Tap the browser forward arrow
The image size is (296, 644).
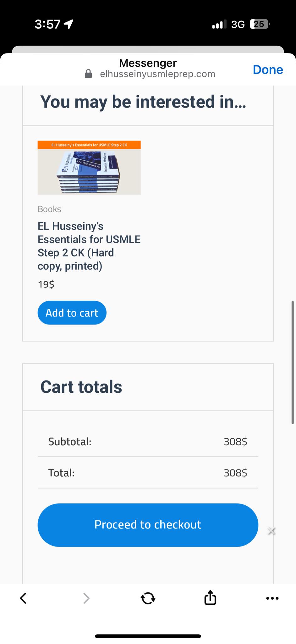[x=86, y=598]
